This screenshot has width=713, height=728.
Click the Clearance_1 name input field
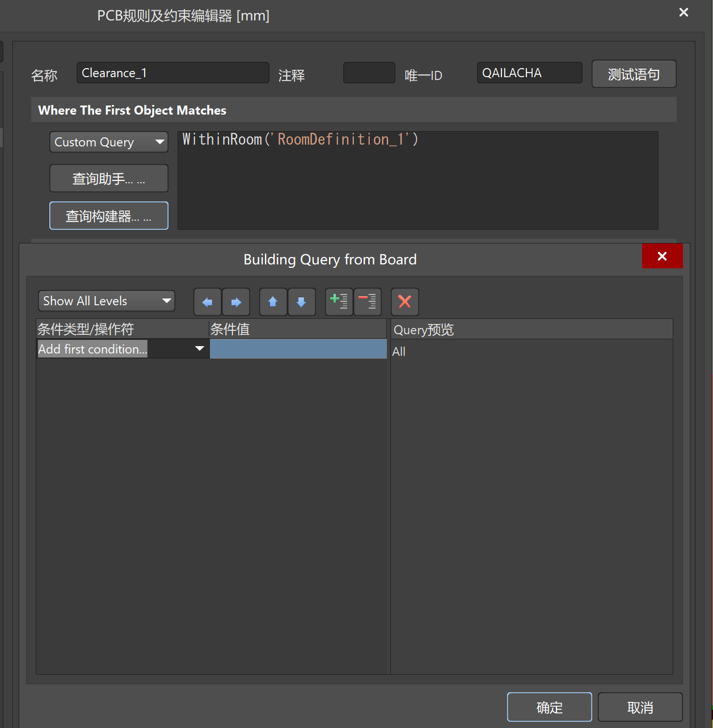172,73
